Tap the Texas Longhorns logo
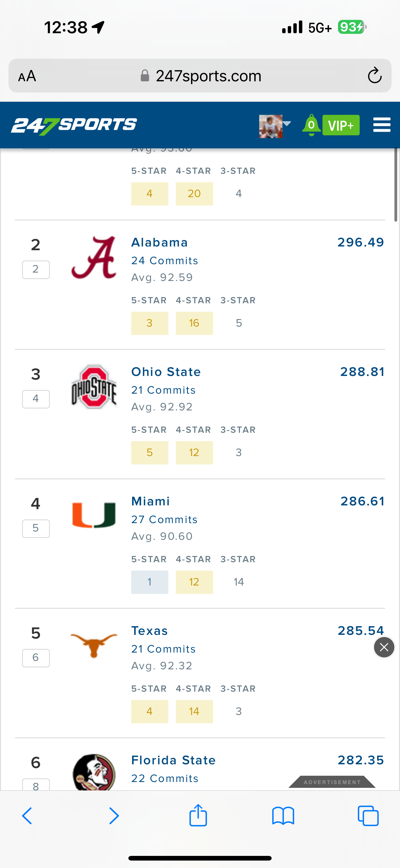The height and width of the screenshot is (868, 400). (94, 644)
